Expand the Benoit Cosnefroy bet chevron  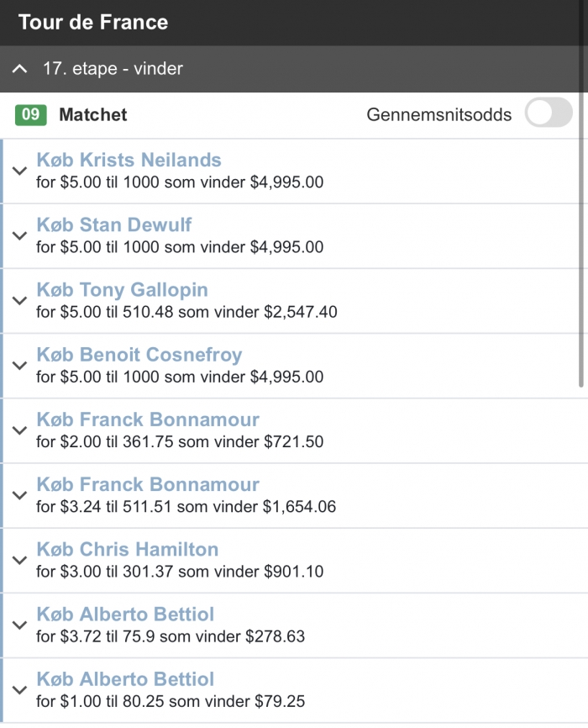[x=19, y=366]
